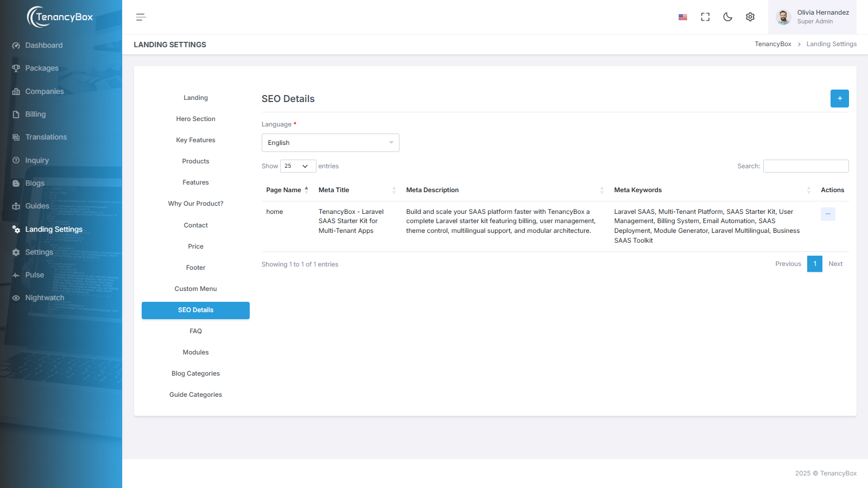
Task: Go to Next table page
Action: (x=835, y=264)
